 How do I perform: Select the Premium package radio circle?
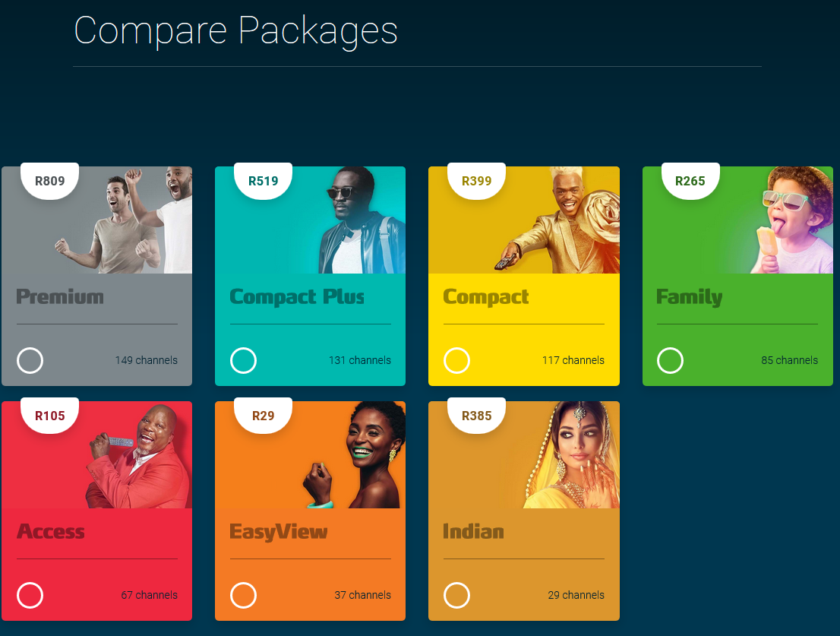(x=30, y=361)
